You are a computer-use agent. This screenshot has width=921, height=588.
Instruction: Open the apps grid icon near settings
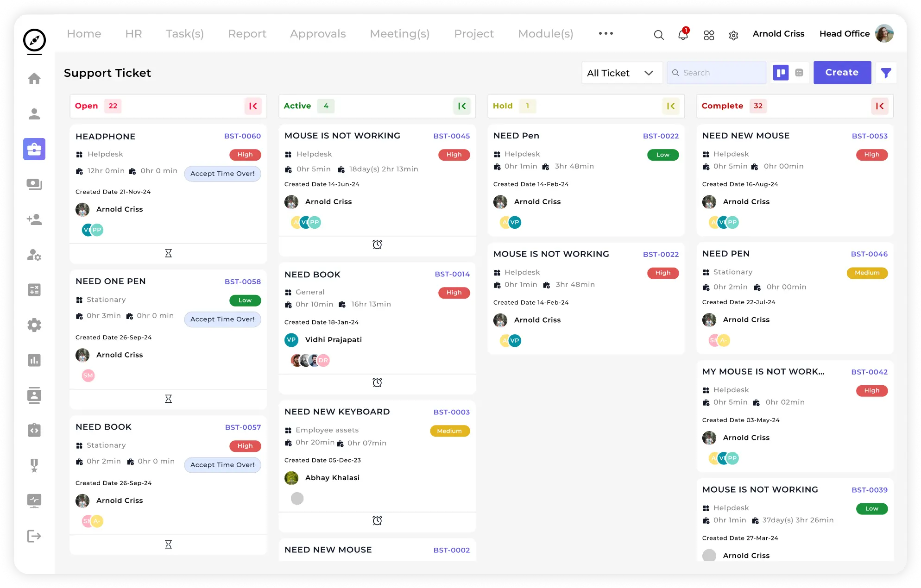pos(709,35)
